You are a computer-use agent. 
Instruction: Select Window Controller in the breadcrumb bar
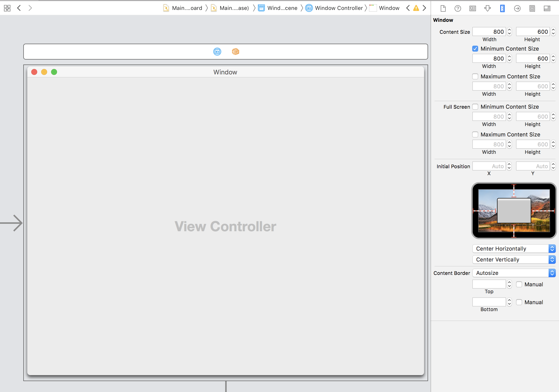339,8
